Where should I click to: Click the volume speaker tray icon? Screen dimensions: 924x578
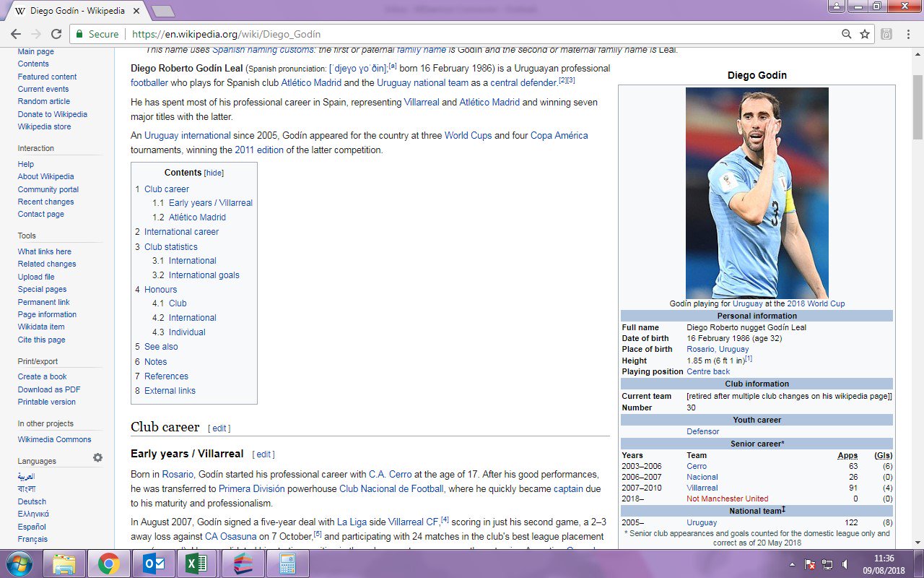coord(844,564)
